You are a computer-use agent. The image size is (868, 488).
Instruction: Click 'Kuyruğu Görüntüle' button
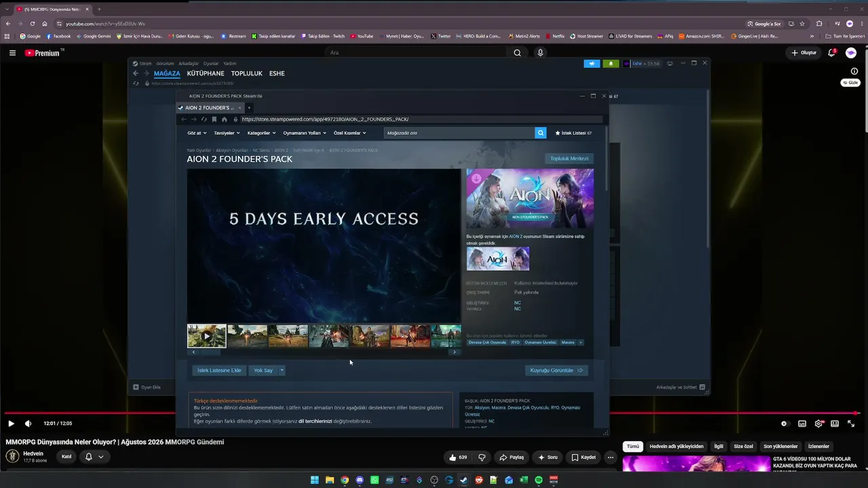coord(557,371)
